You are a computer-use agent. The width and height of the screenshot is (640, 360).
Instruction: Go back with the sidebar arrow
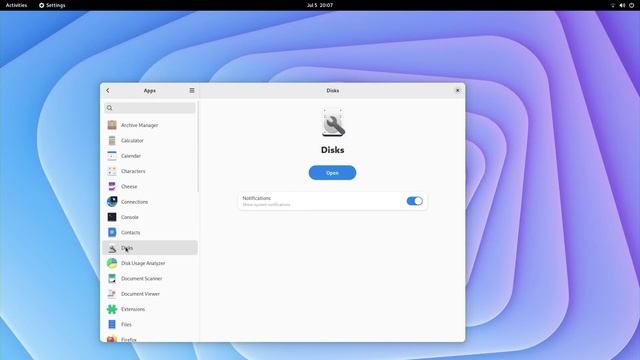pos(108,91)
